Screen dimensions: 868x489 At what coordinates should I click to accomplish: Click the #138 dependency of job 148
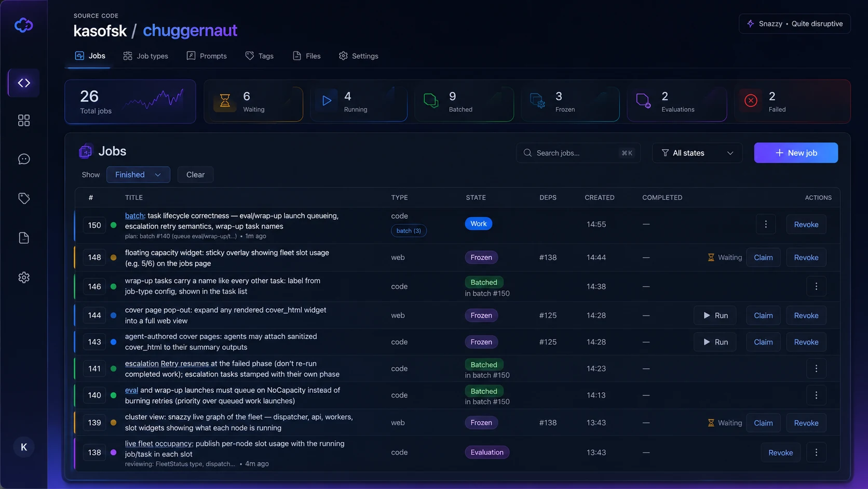pyautogui.click(x=548, y=257)
